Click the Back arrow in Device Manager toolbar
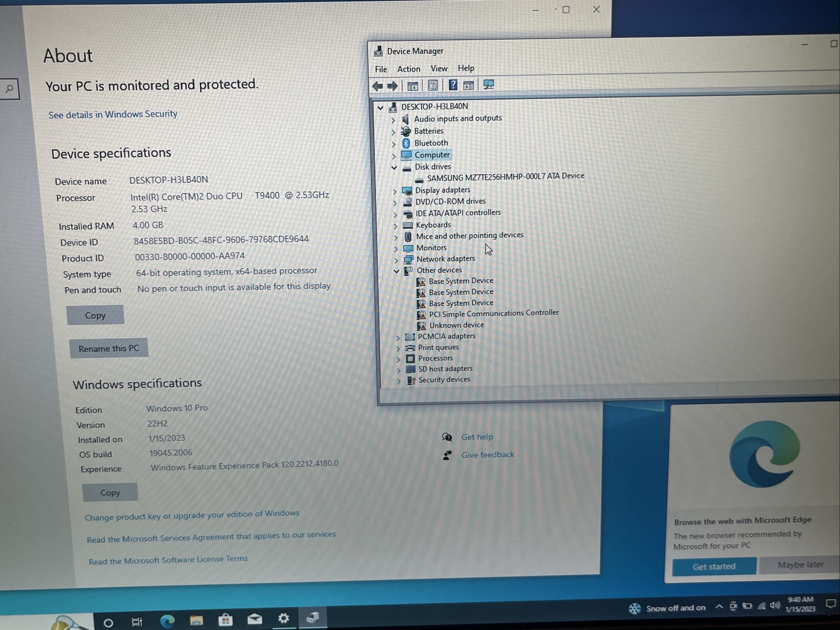The image size is (840, 630). [377, 86]
